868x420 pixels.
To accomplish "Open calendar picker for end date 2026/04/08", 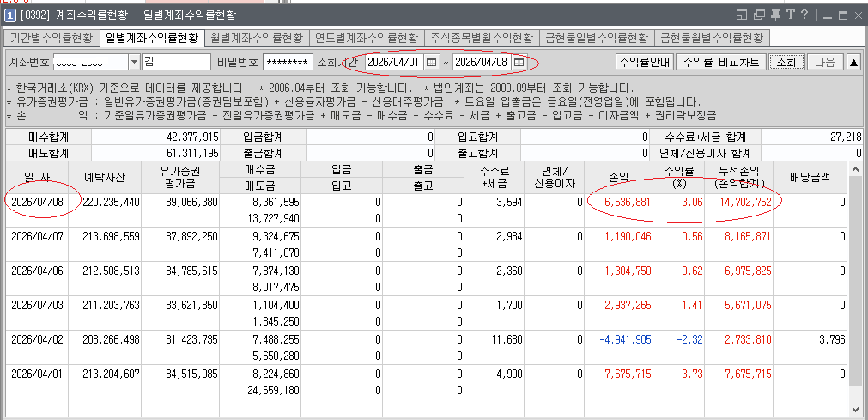I will pos(519,62).
